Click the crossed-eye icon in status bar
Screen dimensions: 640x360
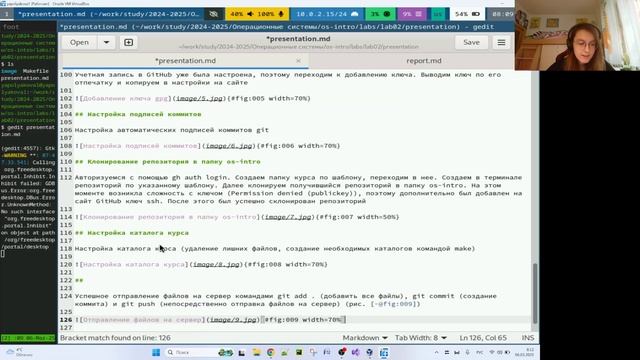[213, 14]
